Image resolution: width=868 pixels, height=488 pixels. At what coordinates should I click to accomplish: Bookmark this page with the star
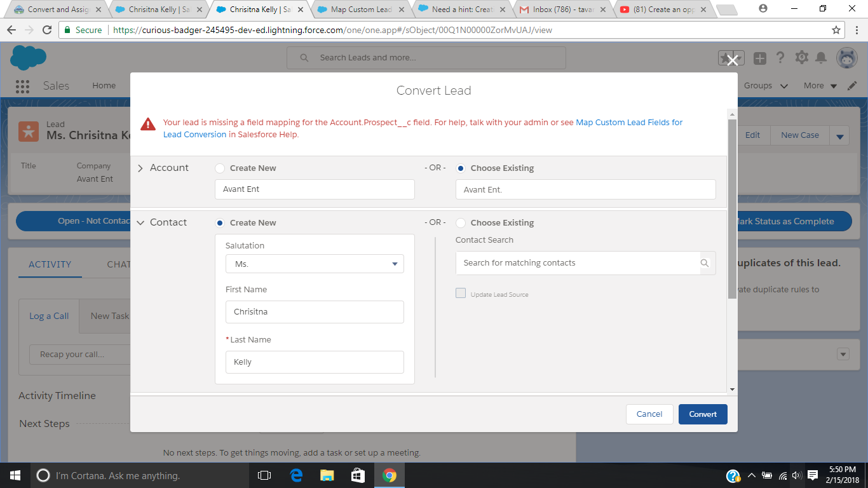(836, 30)
